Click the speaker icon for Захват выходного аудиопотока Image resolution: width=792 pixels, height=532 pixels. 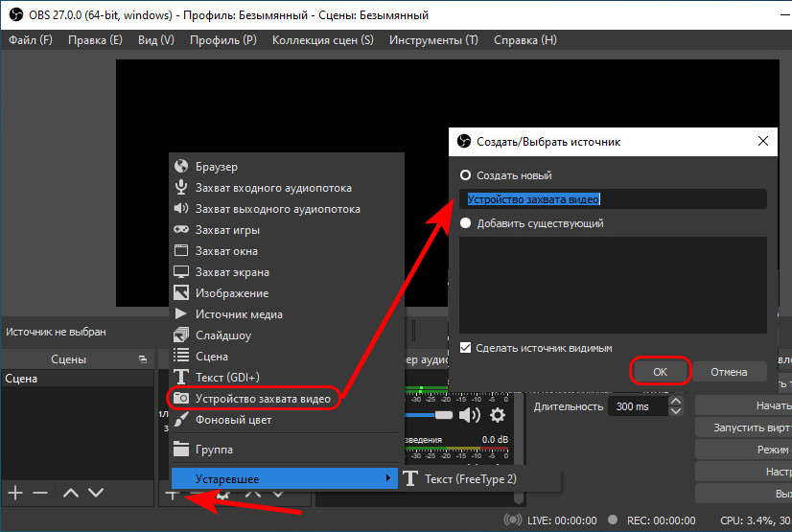(181, 208)
